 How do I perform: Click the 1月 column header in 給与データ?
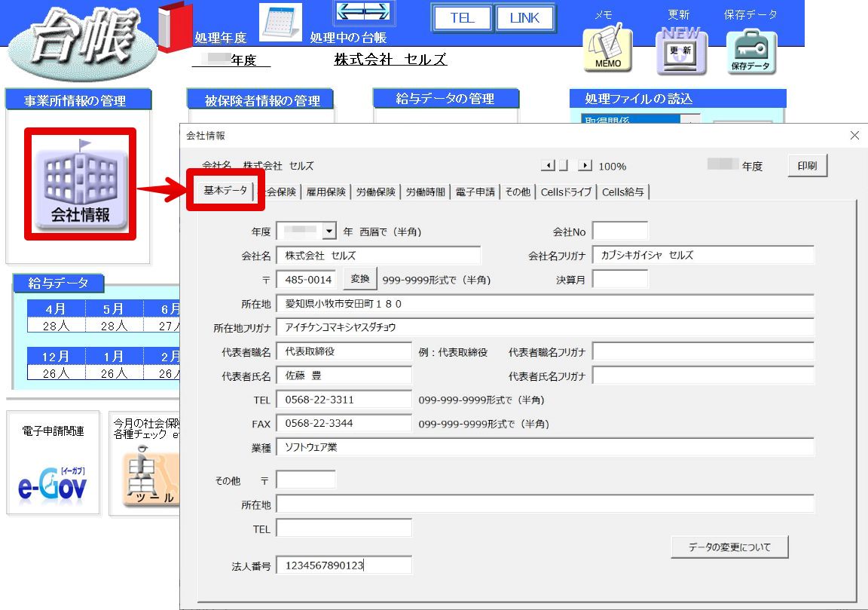tap(114, 356)
